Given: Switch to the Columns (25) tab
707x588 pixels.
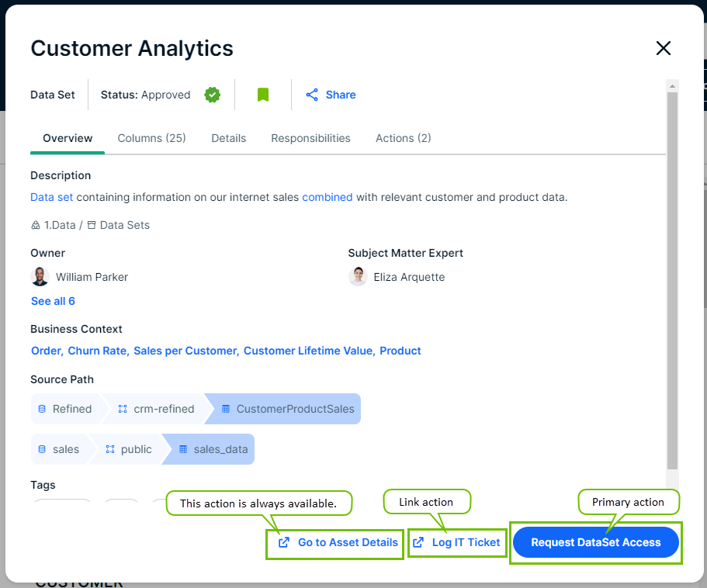Looking at the screenshot, I should point(151,138).
